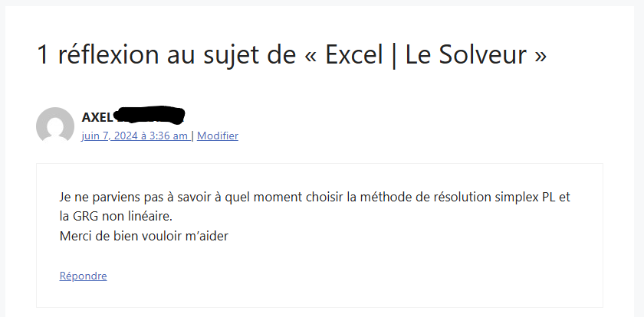This screenshot has height=317, width=644.
Task: Click the text "la GRG non linéaire."
Action: 116,216
